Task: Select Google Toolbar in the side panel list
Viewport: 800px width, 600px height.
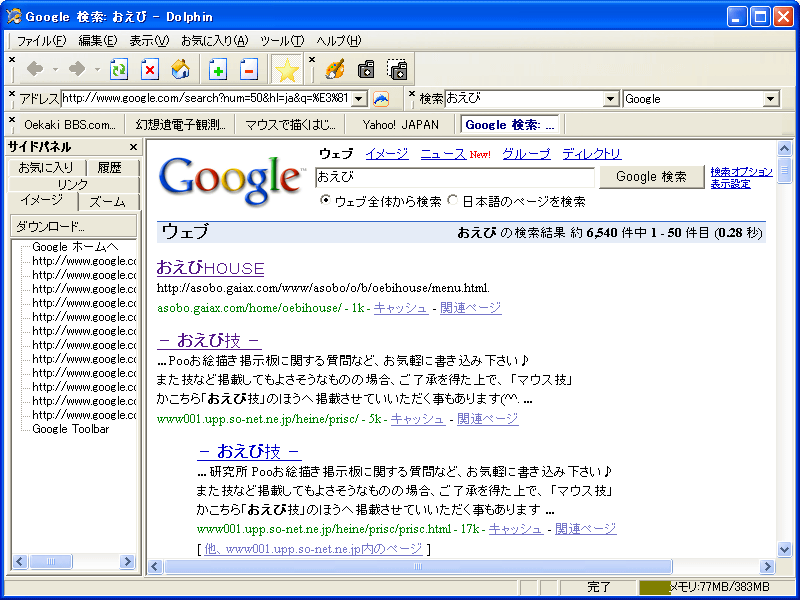Action: pyautogui.click(x=71, y=429)
